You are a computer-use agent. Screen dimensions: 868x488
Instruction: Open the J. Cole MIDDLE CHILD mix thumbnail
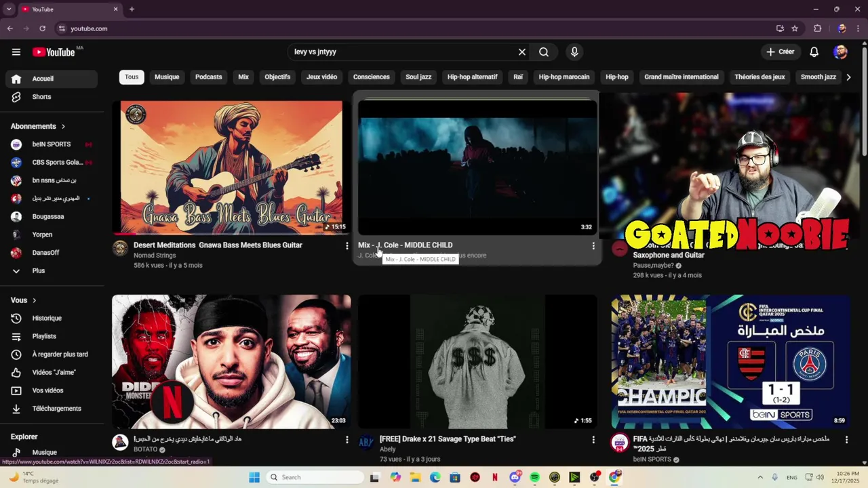click(x=478, y=167)
